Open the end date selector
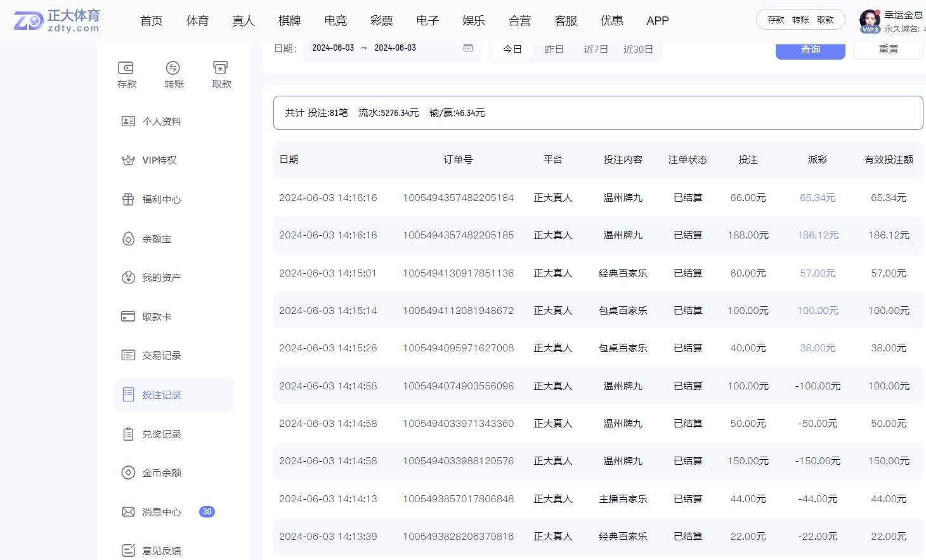This screenshot has width=926, height=560. point(393,48)
